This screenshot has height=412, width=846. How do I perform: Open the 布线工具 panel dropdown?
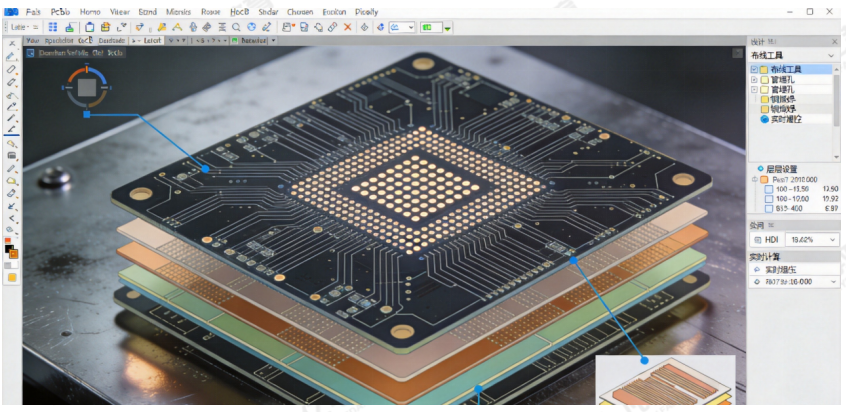click(831, 56)
